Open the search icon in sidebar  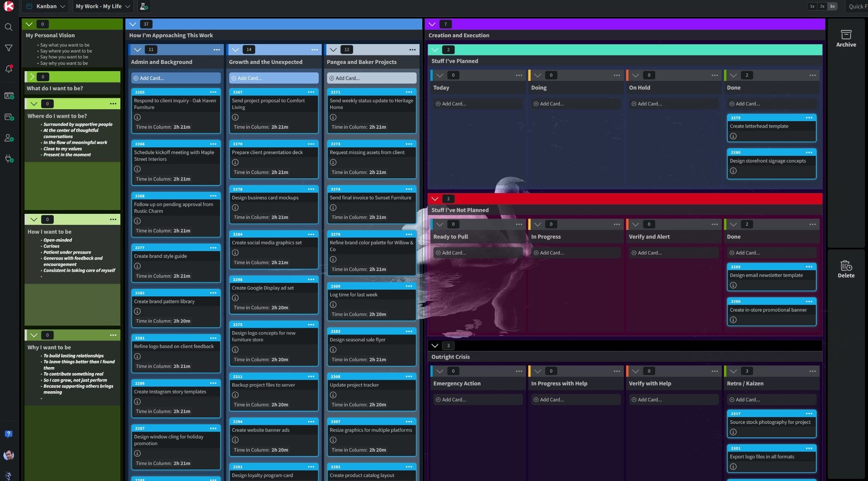[8, 27]
